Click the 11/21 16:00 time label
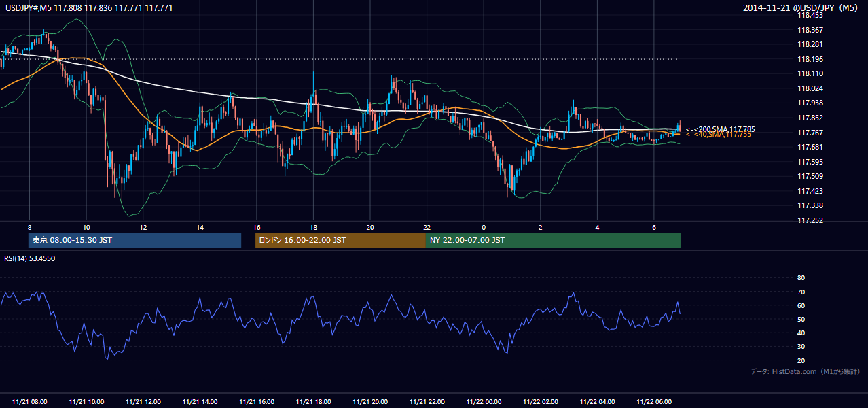The width and height of the screenshot is (868, 408). pyautogui.click(x=257, y=402)
